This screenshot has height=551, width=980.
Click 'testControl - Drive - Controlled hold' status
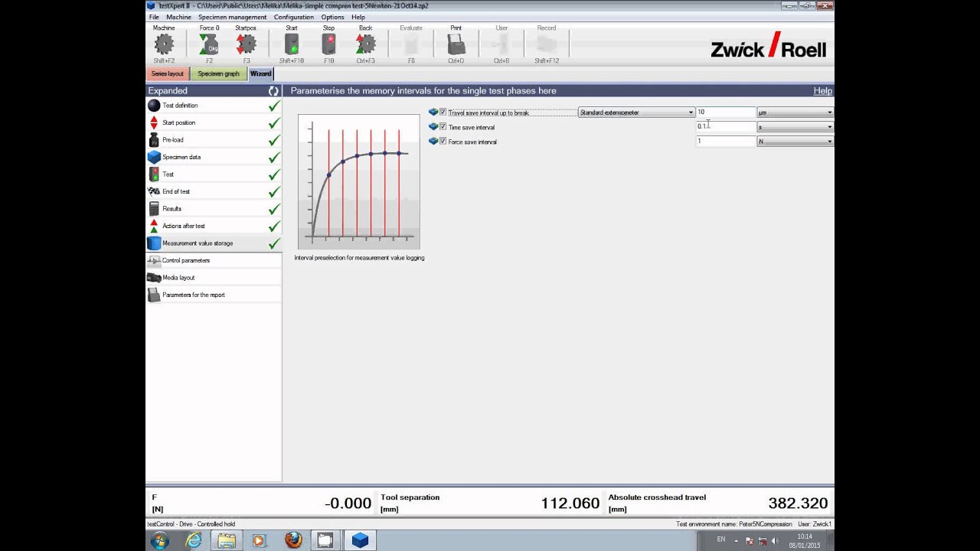pyautogui.click(x=191, y=524)
